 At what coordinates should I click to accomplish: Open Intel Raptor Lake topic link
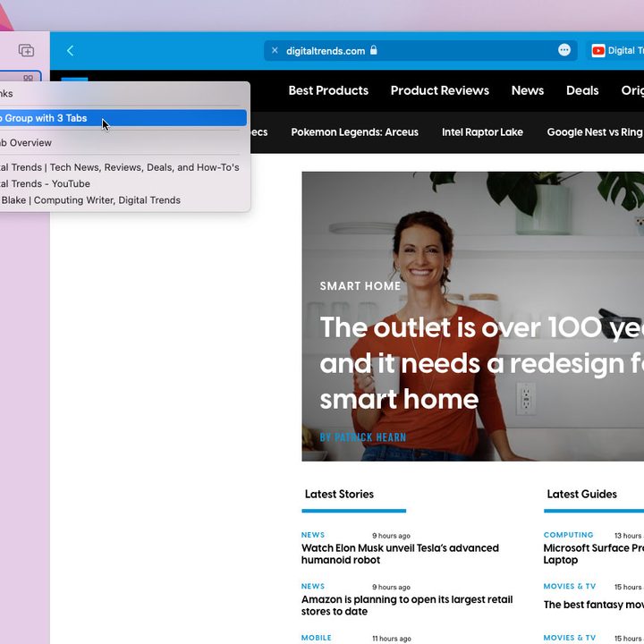click(482, 131)
